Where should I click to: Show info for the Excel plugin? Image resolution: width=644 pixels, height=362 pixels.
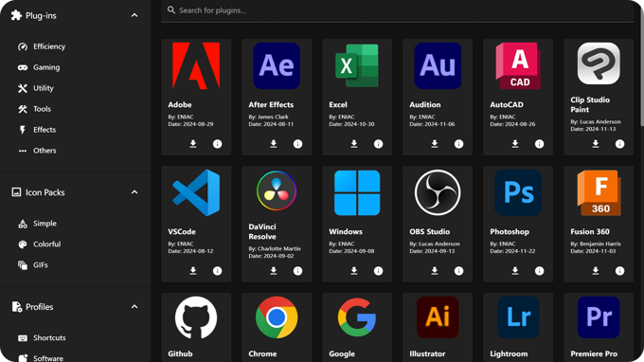pos(378,144)
